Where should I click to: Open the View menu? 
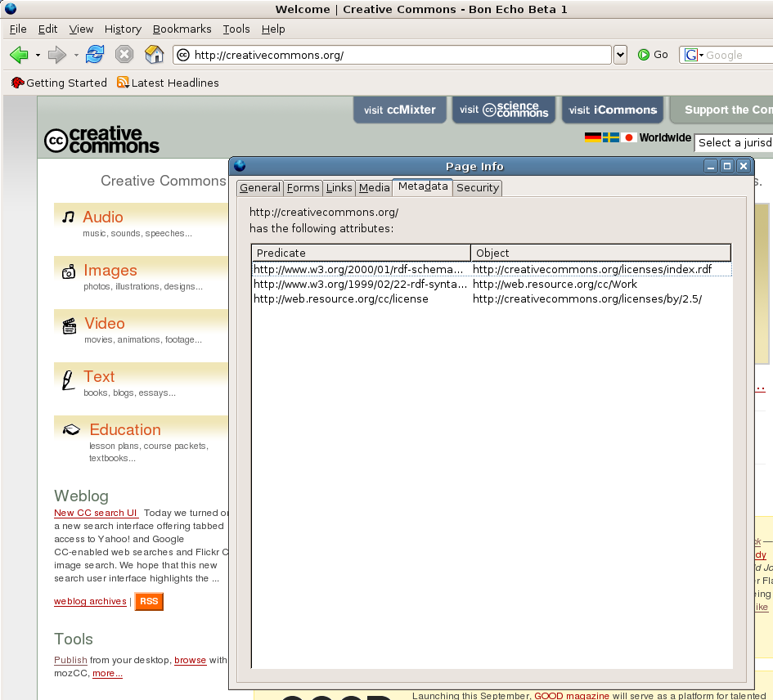tap(81, 29)
